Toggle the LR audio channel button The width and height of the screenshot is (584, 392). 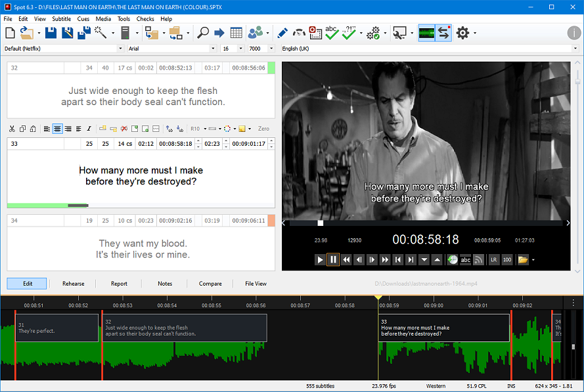coord(493,260)
